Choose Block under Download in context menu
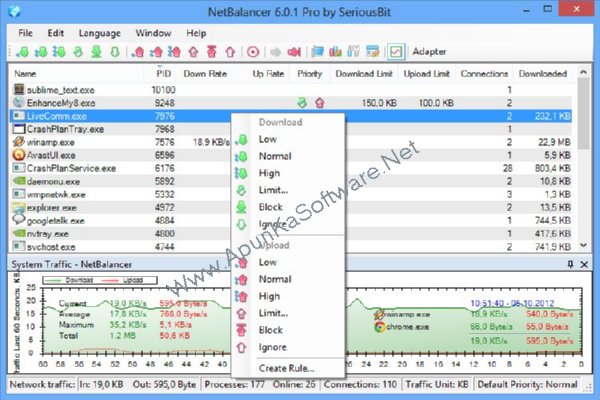600x400 pixels. pyautogui.click(x=288, y=207)
